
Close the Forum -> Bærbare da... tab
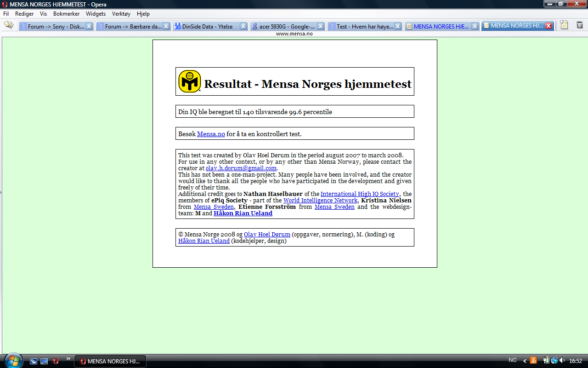click(166, 26)
